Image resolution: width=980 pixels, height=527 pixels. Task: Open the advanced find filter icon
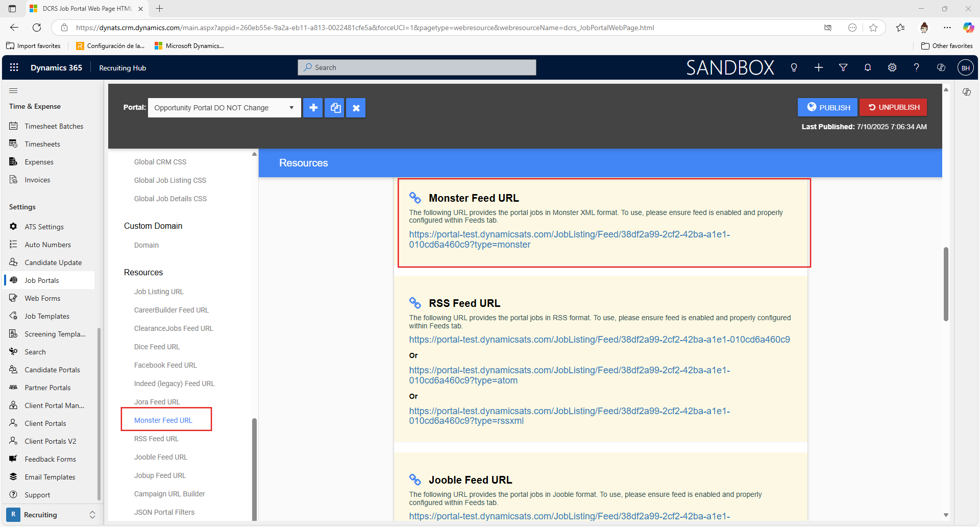click(x=843, y=67)
